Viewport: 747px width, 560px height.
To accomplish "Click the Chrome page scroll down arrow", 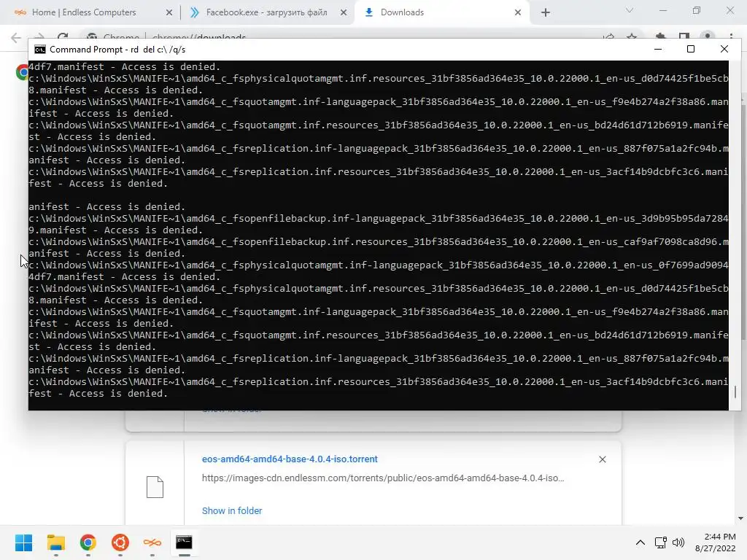I will (740, 518).
